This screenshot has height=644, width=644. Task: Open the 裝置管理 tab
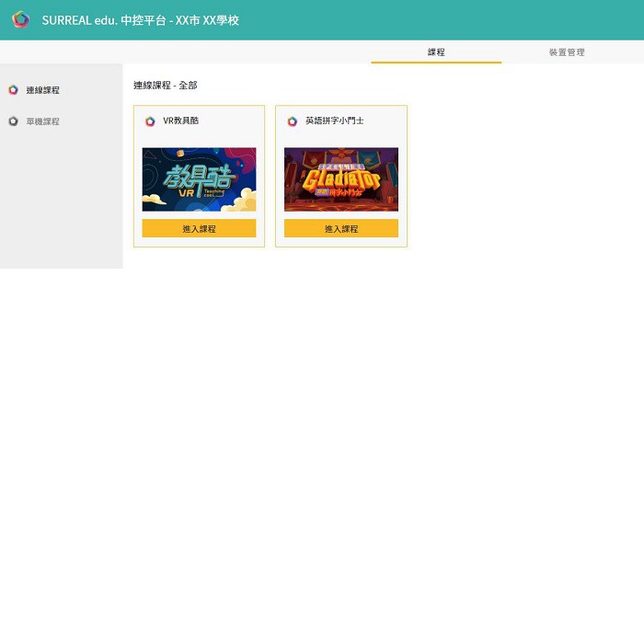pos(567,52)
